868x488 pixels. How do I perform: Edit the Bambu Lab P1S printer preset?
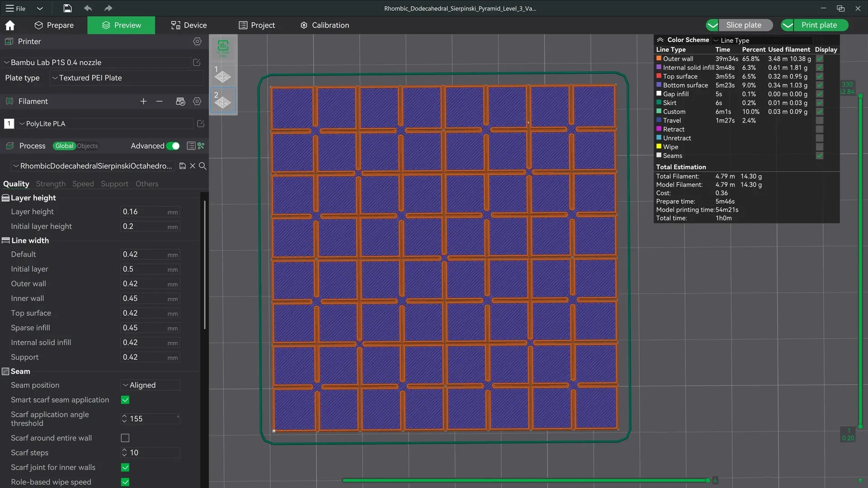(197, 62)
